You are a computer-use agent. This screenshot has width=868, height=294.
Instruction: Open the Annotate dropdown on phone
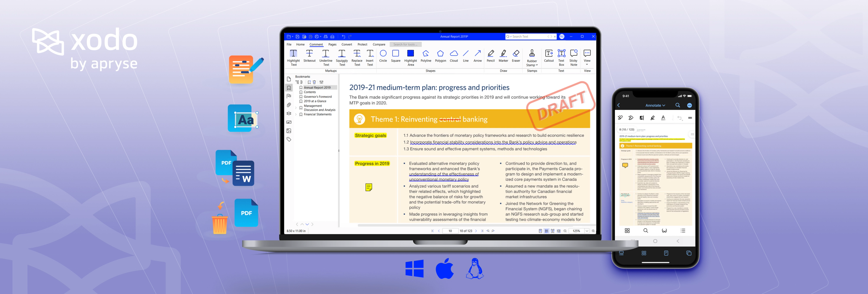point(655,105)
